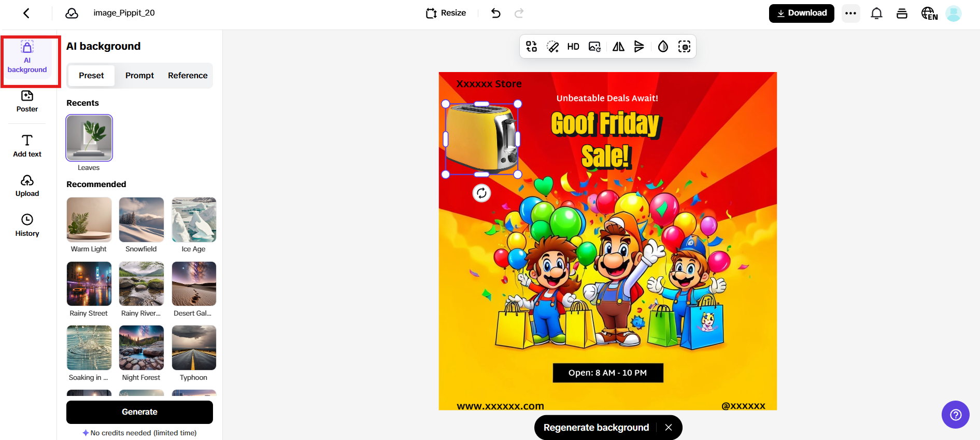980x440 pixels.
Task: Select the 'Xxxxxx Store' text on poster
Action: pos(489,84)
